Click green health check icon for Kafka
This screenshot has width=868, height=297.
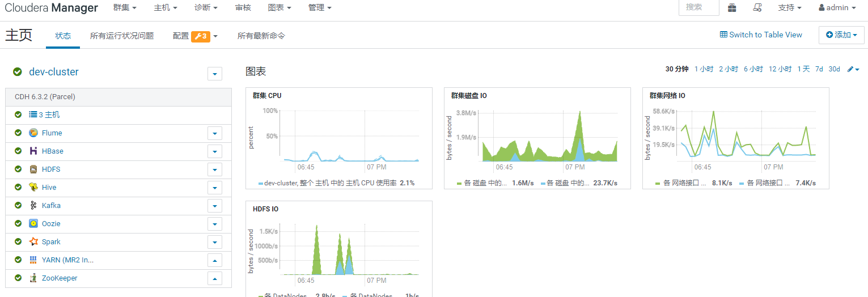[18, 205]
